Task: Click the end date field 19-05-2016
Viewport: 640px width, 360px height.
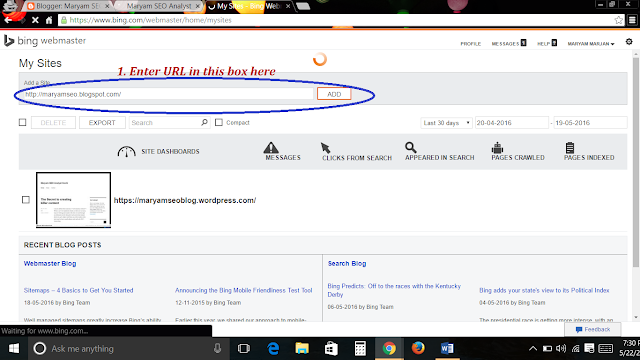Action: [590, 123]
